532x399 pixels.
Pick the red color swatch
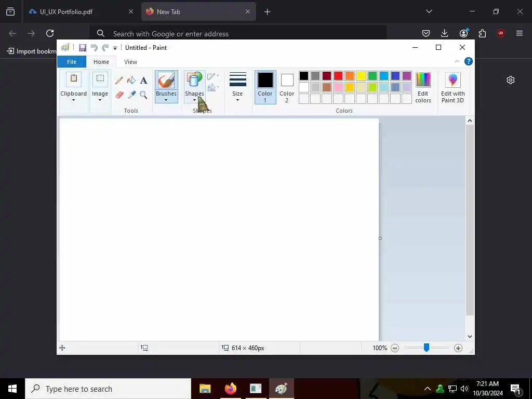338,76
